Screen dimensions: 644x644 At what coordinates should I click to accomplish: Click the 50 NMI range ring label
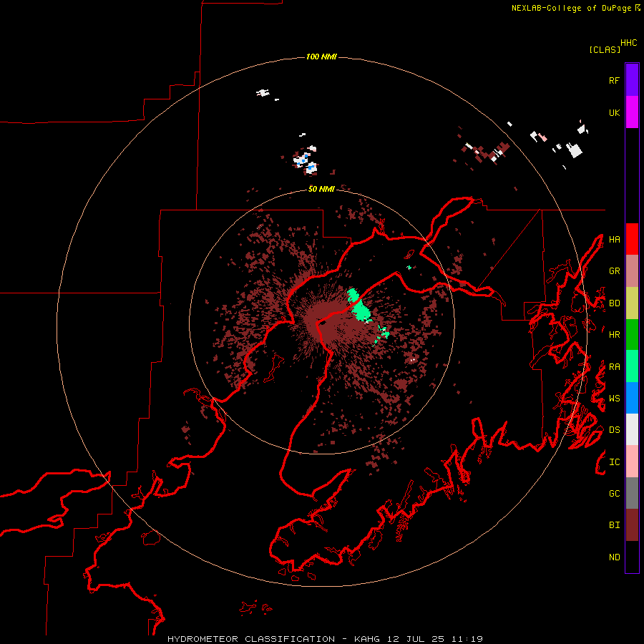pos(321,189)
